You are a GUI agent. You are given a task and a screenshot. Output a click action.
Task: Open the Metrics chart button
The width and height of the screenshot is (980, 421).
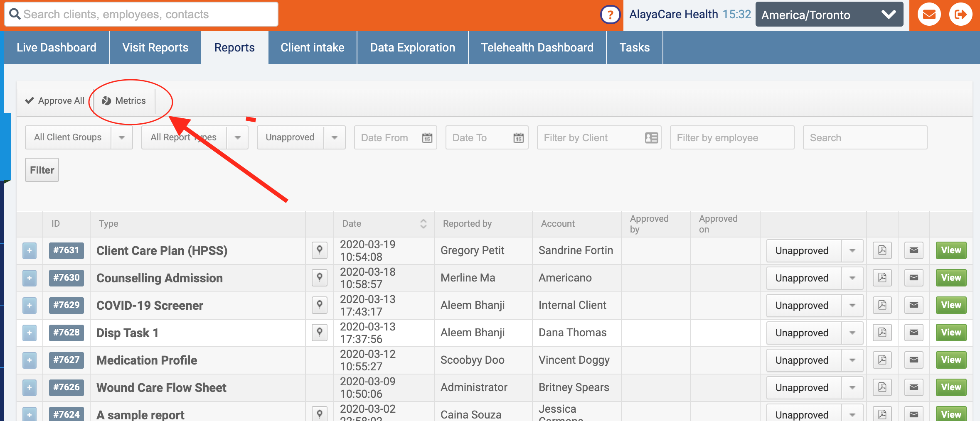[x=124, y=101]
